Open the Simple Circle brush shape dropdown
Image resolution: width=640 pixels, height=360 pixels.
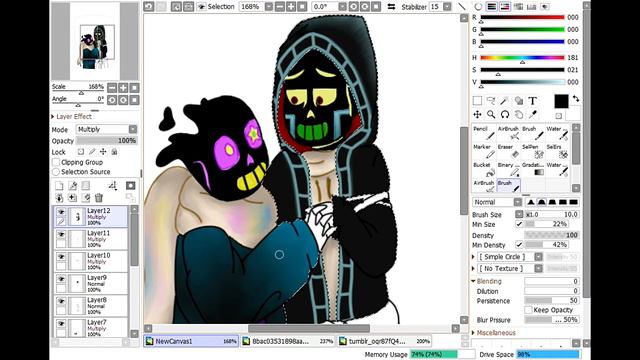pyautogui.click(x=538, y=257)
